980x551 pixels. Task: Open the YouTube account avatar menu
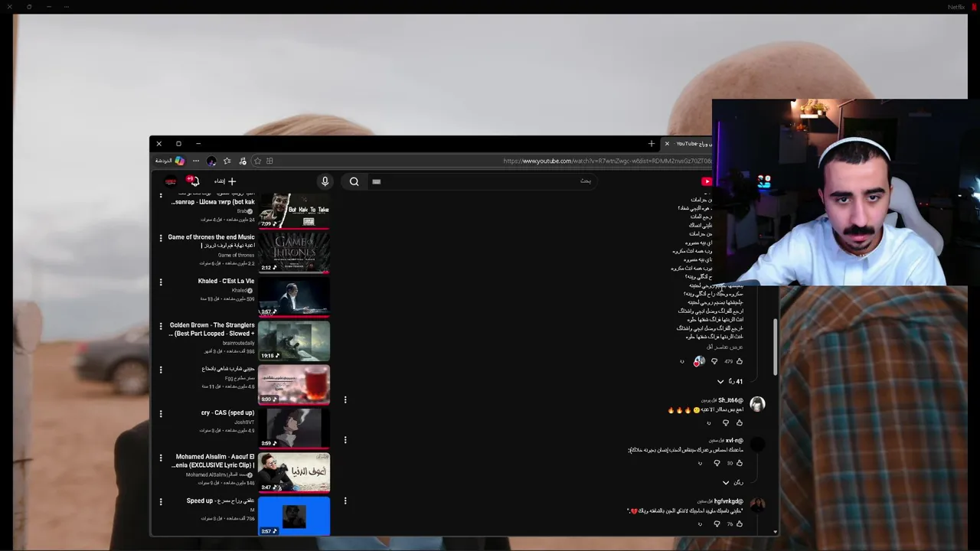[171, 181]
